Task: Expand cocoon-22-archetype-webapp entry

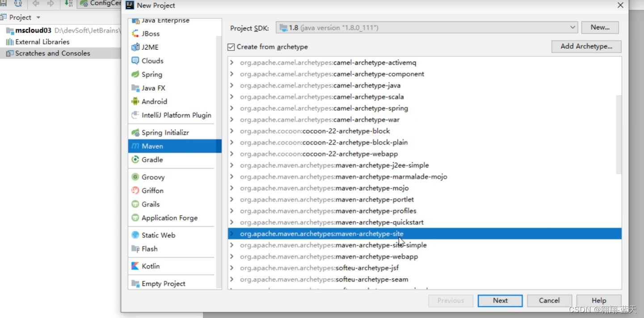Action: pos(232,154)
